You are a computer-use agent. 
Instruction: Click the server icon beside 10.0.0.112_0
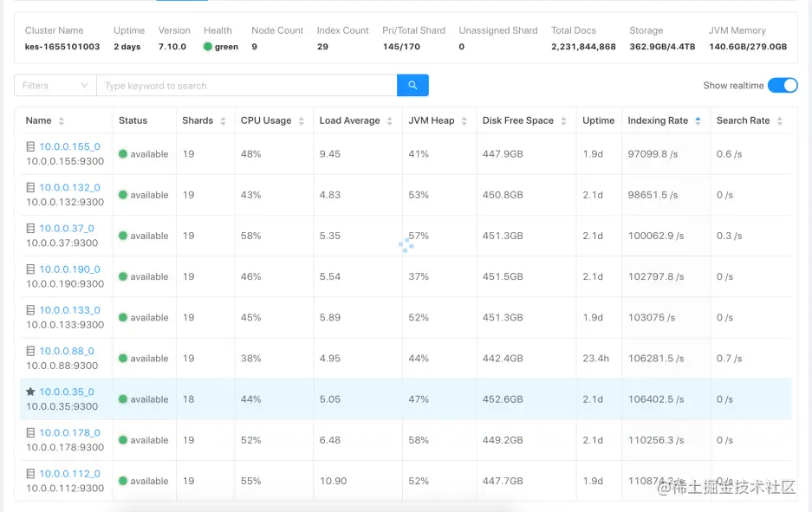30,474
